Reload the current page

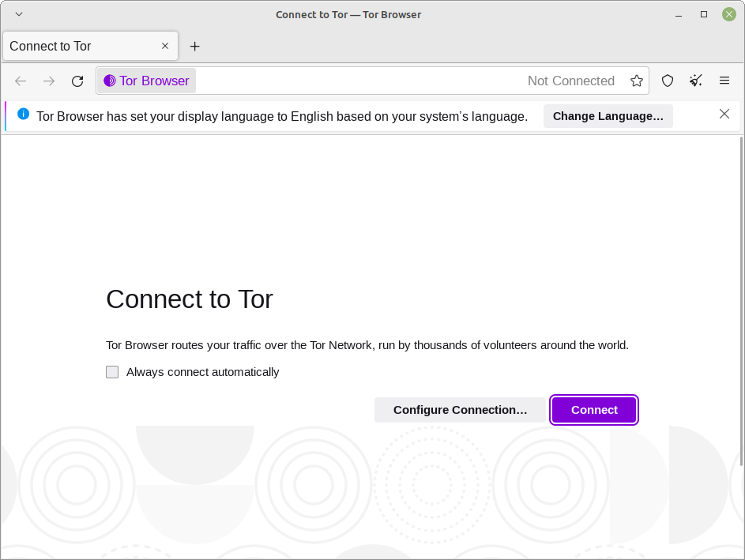coord(77,81)
